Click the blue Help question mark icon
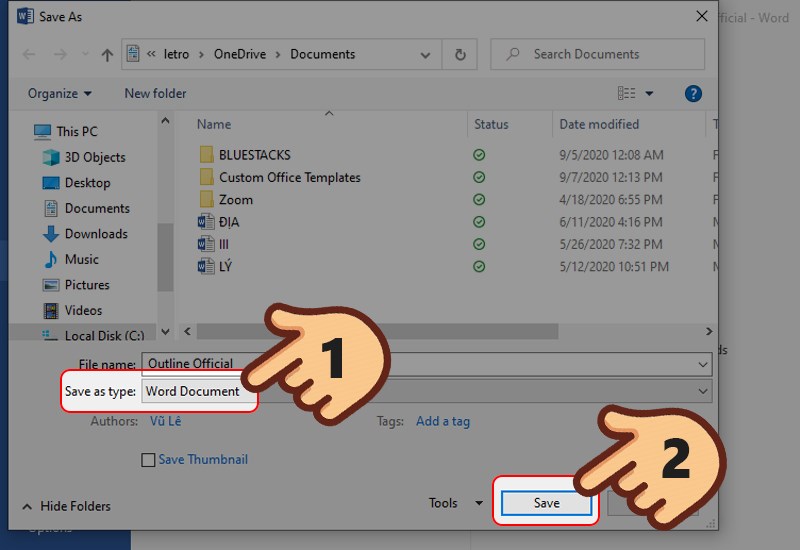 point(693,93)
